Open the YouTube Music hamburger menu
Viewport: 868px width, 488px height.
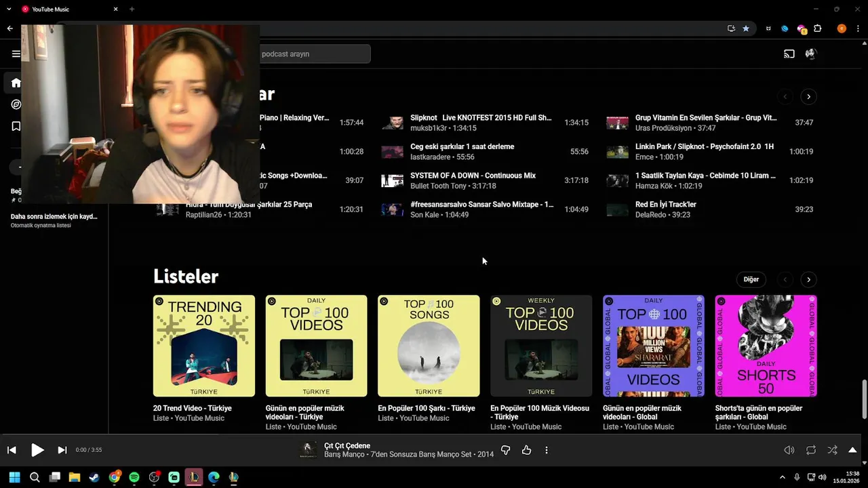(x=16, y=54)
